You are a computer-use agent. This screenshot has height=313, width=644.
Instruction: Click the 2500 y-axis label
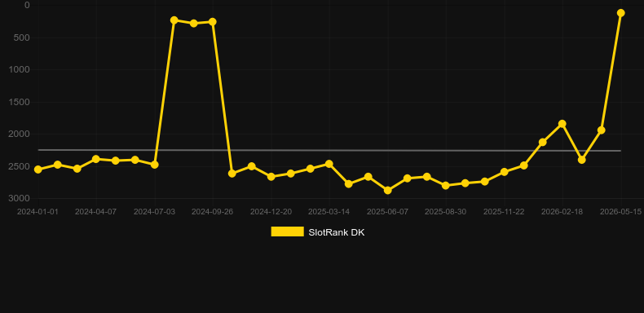[20, 166]
